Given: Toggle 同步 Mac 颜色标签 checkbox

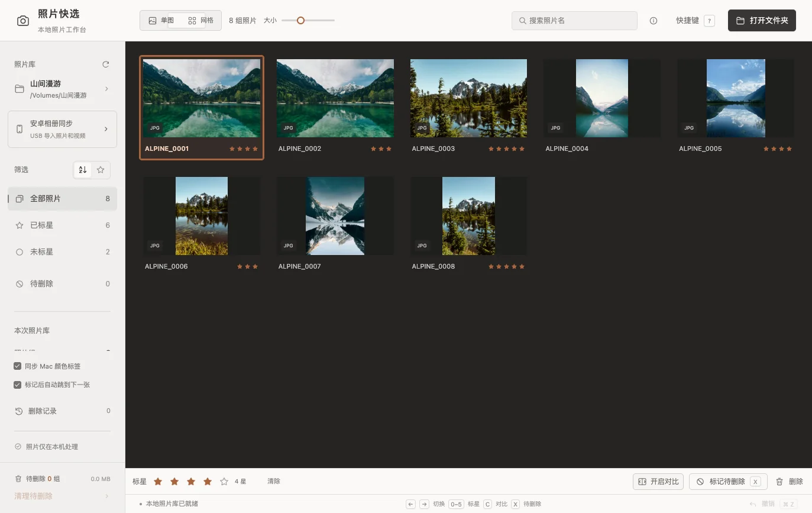Looking at the screenshot, I should pyautogui.click(x=18, y=366).
